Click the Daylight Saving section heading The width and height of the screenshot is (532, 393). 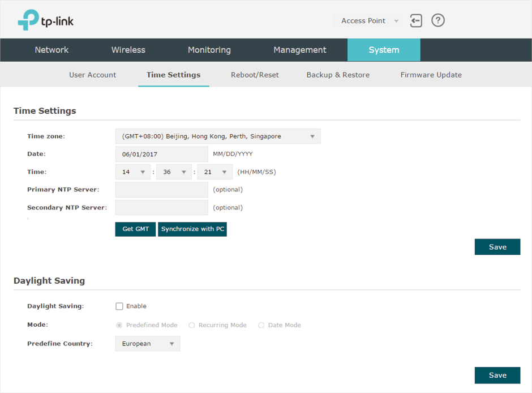pyautogui.click(x=49, y=281)
